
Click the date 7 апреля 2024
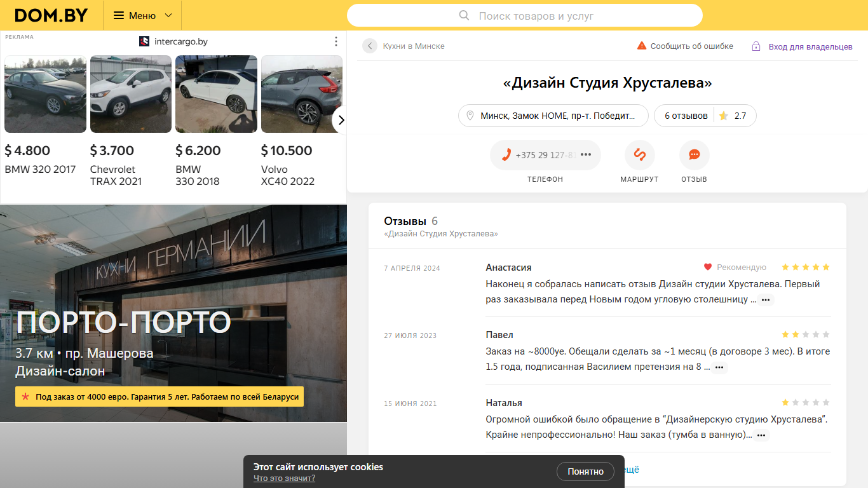[412, 268]
